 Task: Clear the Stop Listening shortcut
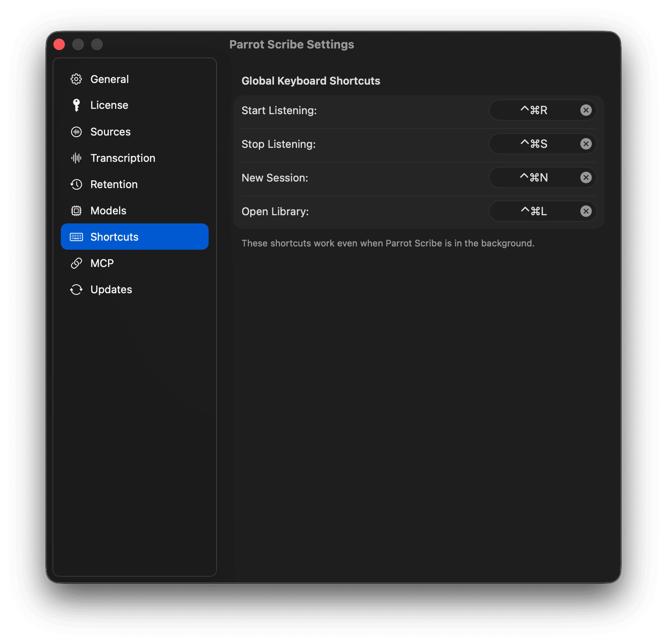pos(586,144)
